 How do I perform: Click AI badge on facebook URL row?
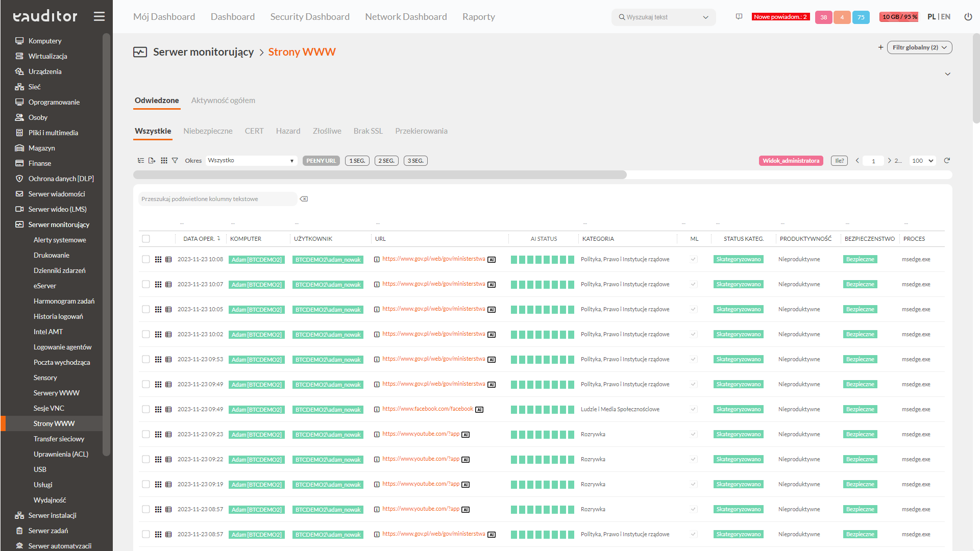(x=479, y=410)
